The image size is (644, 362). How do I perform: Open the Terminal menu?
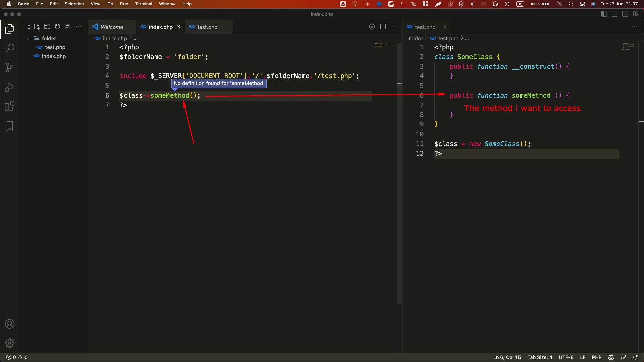point(143,4)
